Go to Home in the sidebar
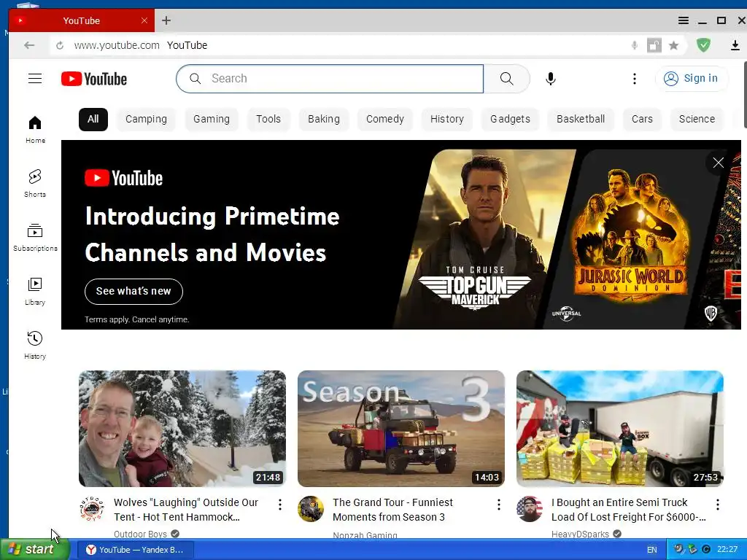747x560 pixels. click(x=35, y=130)
